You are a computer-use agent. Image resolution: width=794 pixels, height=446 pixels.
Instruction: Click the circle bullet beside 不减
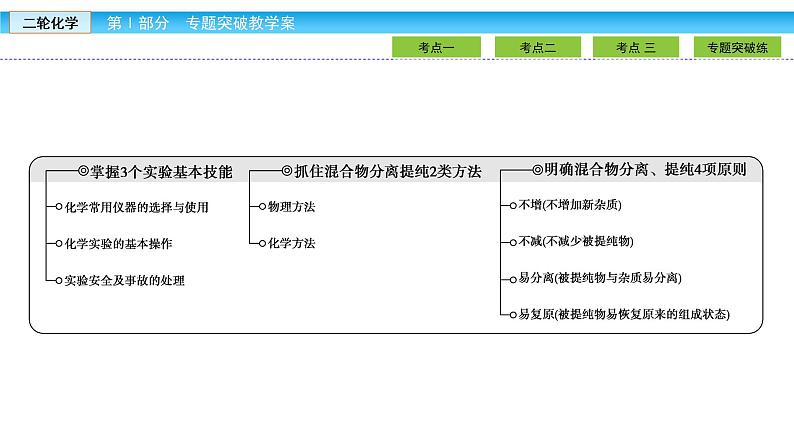click(513, 242)
